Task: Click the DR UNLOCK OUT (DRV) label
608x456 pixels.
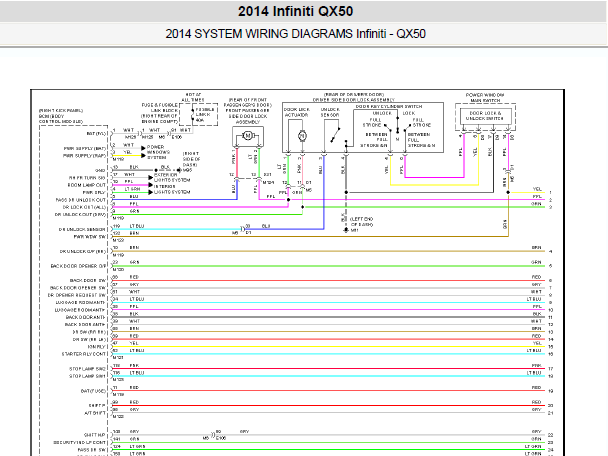Action: 80,214
